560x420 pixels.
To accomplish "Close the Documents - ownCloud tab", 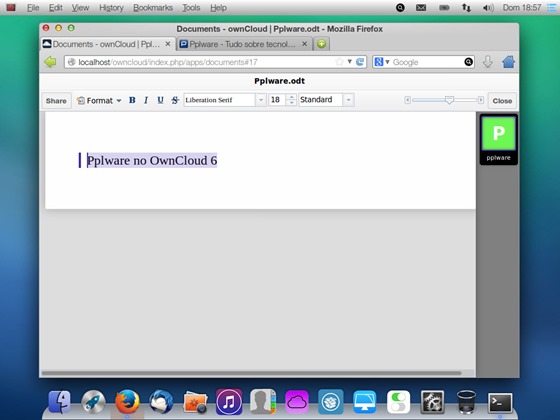I will point(168,44).
